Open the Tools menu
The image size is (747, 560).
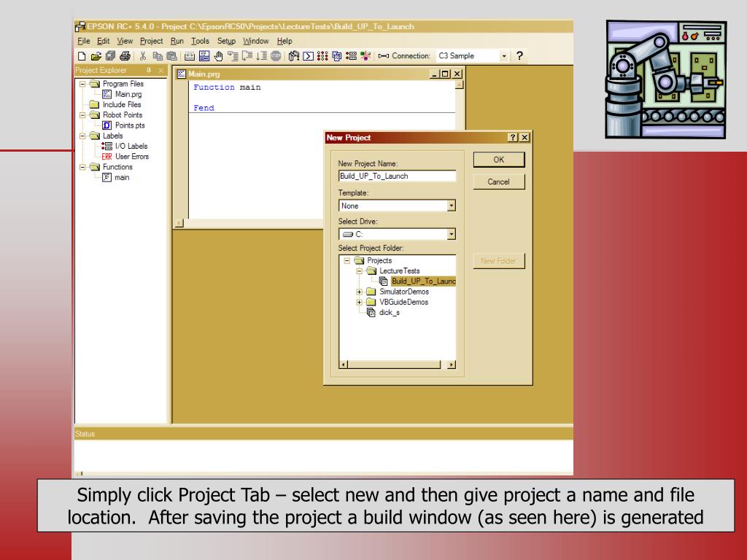(200, 42)
